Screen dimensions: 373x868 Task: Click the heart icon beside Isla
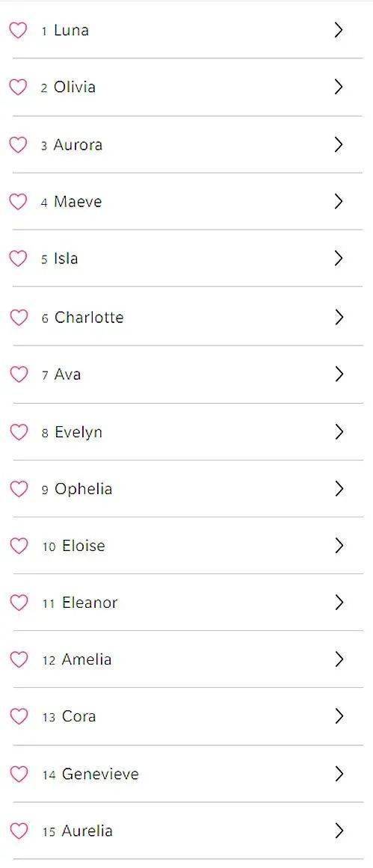18,259
